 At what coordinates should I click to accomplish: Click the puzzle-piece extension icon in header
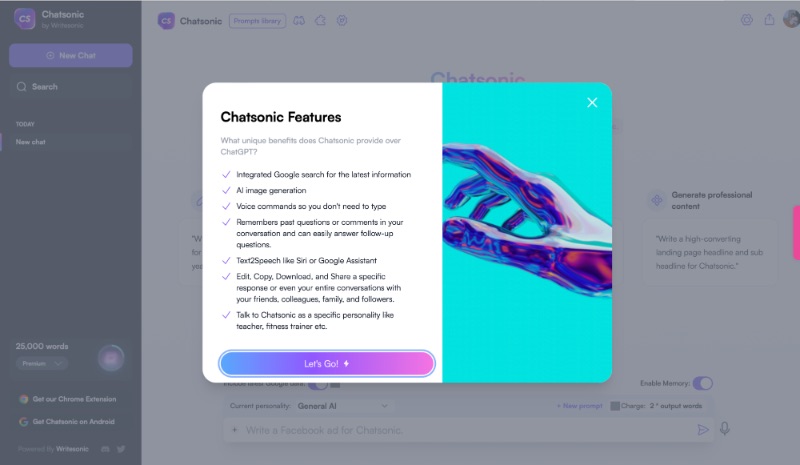tap(320, 21)
